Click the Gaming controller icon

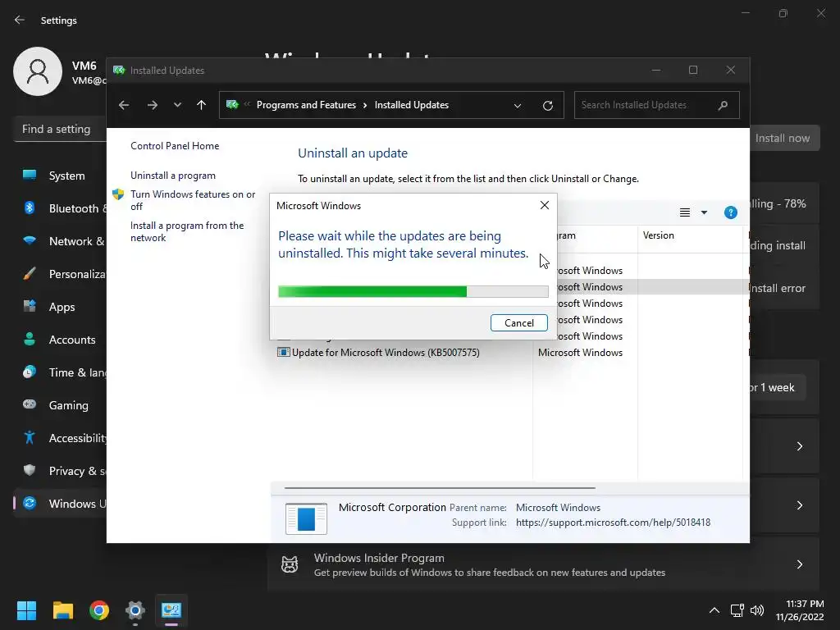[30, 404]
